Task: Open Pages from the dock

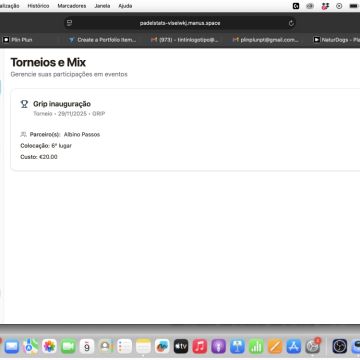Action: [x=275, y=346]
